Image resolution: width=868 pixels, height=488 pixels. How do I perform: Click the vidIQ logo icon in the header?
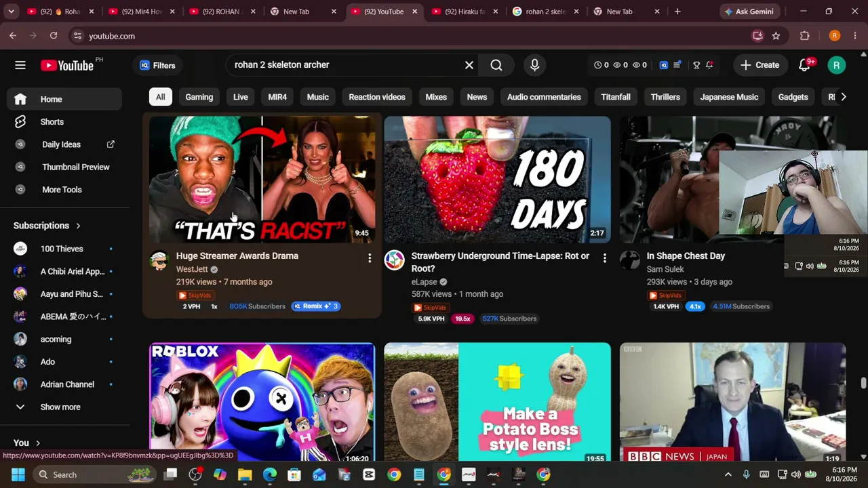coord(663,65)
